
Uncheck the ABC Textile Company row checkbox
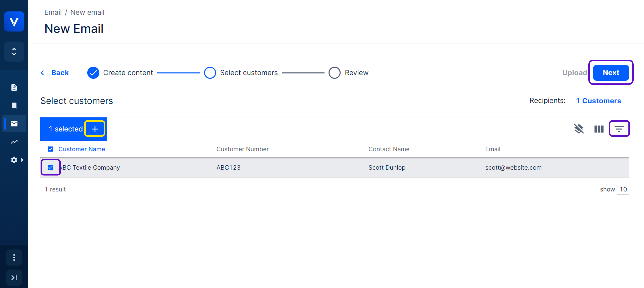point(50,167)
